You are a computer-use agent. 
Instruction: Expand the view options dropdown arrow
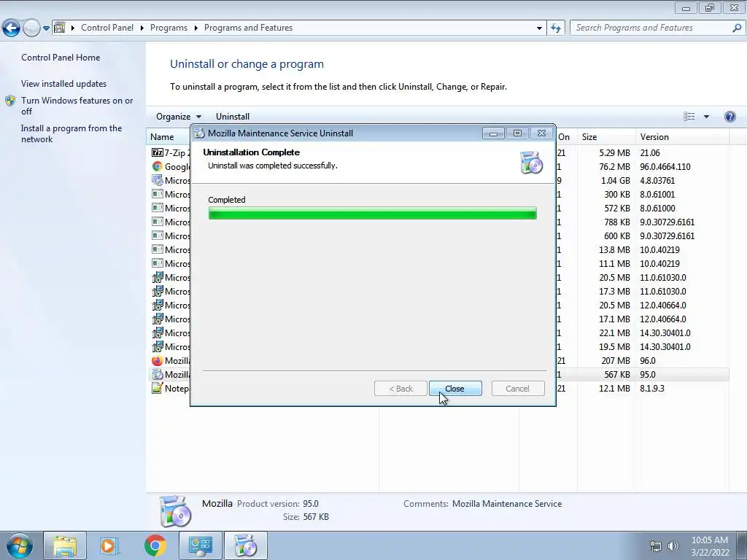point(706,117)
